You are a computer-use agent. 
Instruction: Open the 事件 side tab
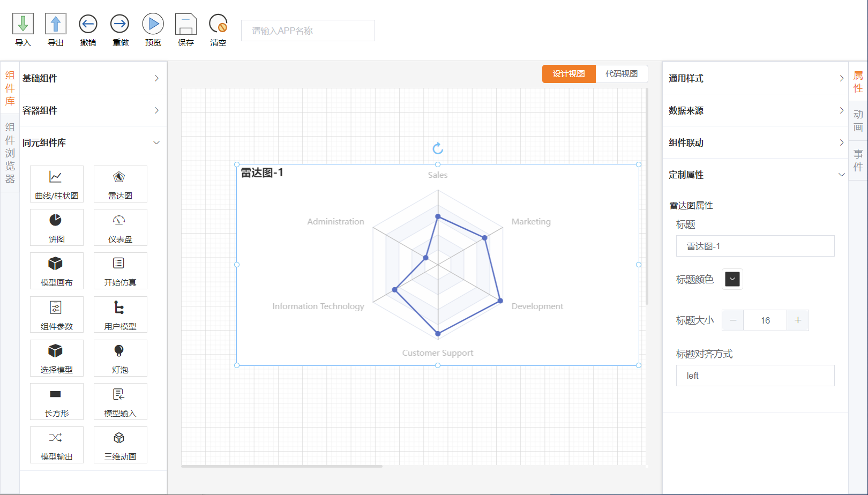coord(858,160)
